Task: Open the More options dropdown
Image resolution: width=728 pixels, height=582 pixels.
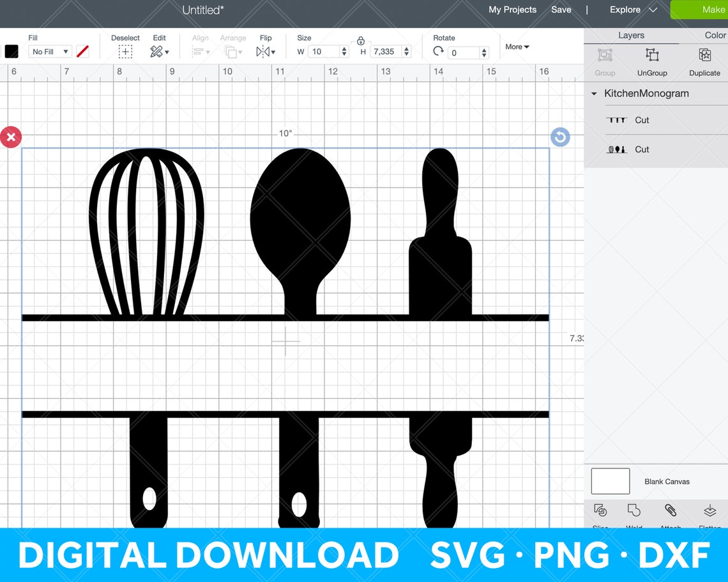Action: 517,47
